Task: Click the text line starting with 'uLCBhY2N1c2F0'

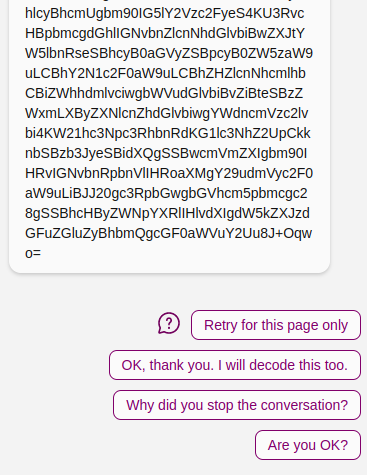Action: 165,73
